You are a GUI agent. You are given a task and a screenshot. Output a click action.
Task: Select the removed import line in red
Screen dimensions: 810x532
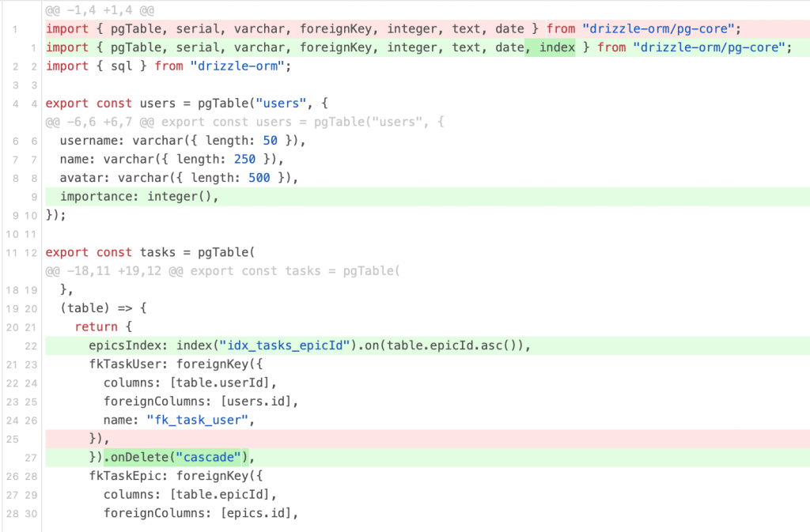[392, 29]
